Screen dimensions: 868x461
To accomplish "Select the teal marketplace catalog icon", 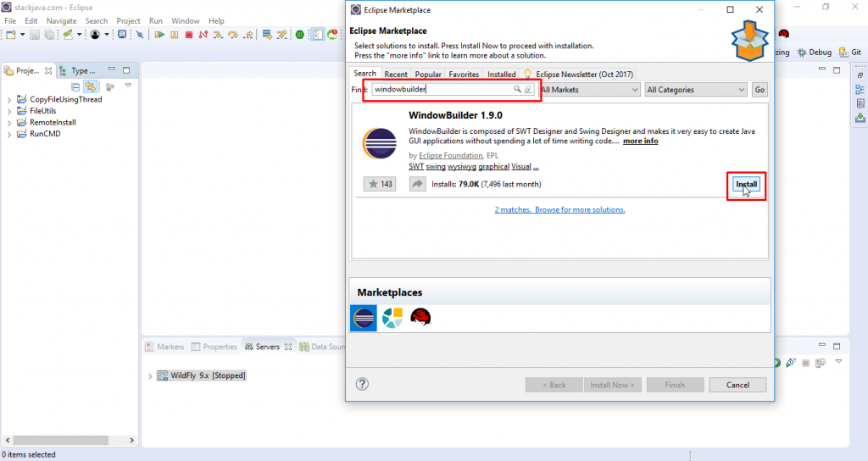I will (x=392, y=319).
